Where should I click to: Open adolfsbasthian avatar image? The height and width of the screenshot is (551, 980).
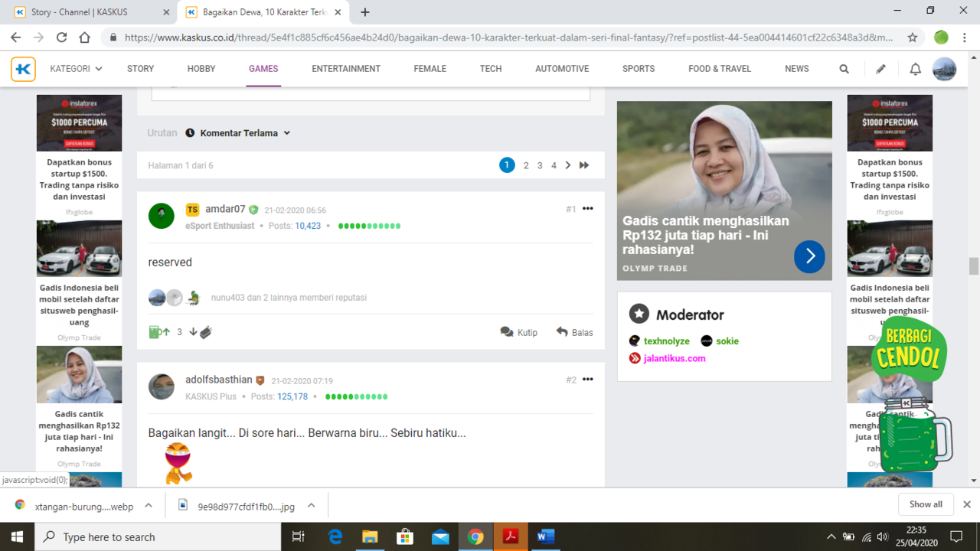[162, 386]
